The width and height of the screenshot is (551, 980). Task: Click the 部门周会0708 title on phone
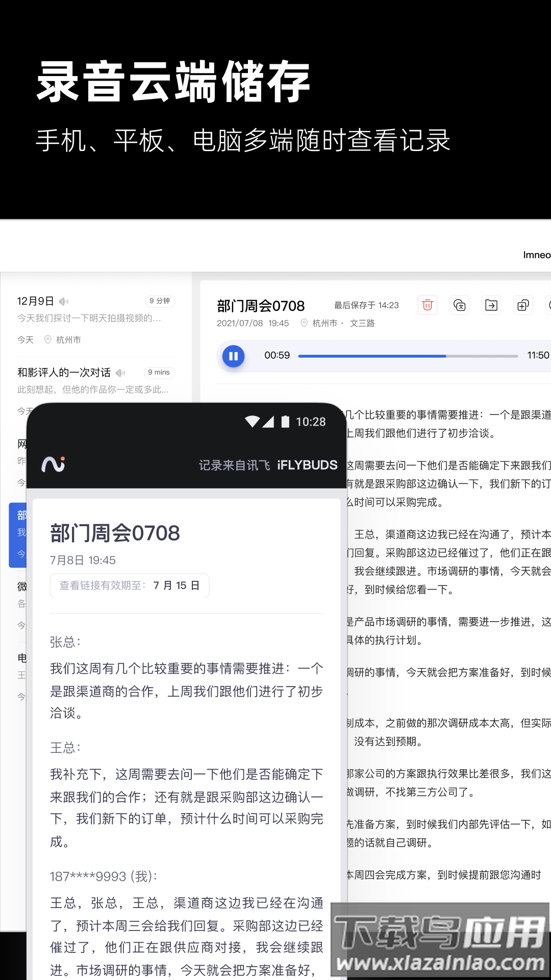click(x=115, y=533)
